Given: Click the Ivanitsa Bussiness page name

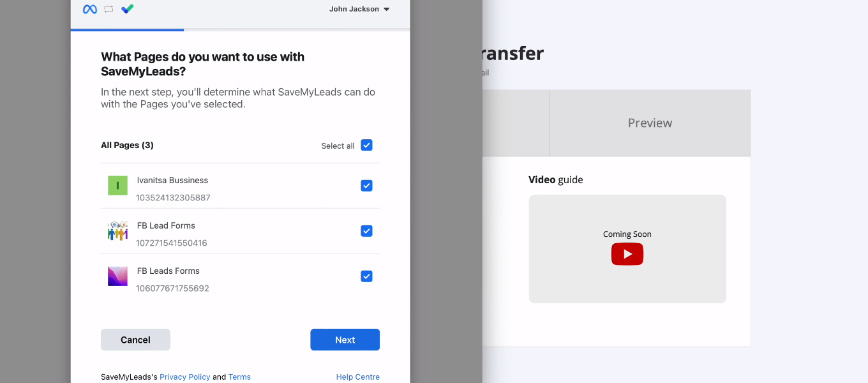Looking at the screenshot, I should pyautogui.click(x=172, y=180).
